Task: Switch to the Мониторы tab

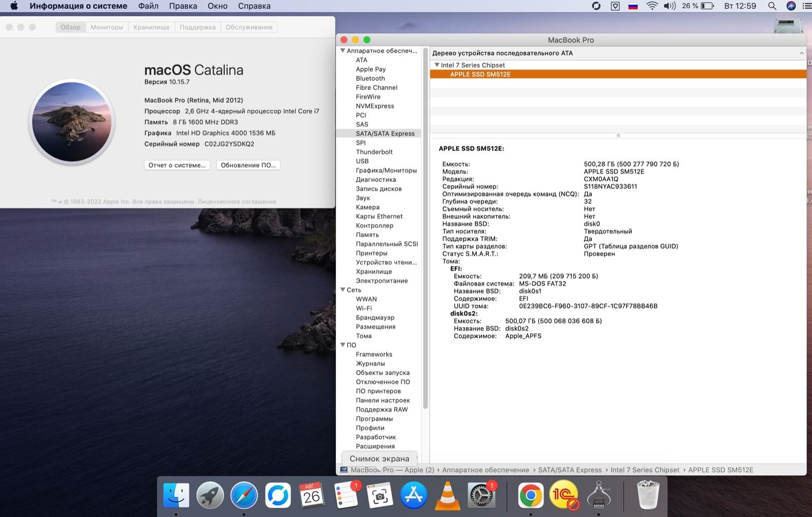Action: [107, 27]
